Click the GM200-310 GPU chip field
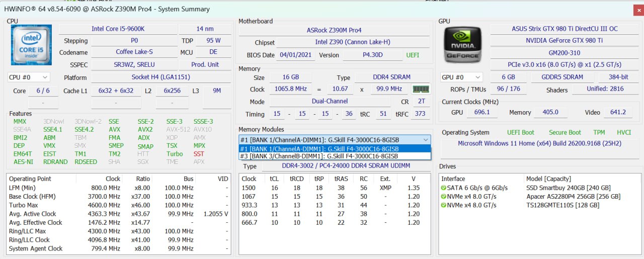 pos(565,53)
